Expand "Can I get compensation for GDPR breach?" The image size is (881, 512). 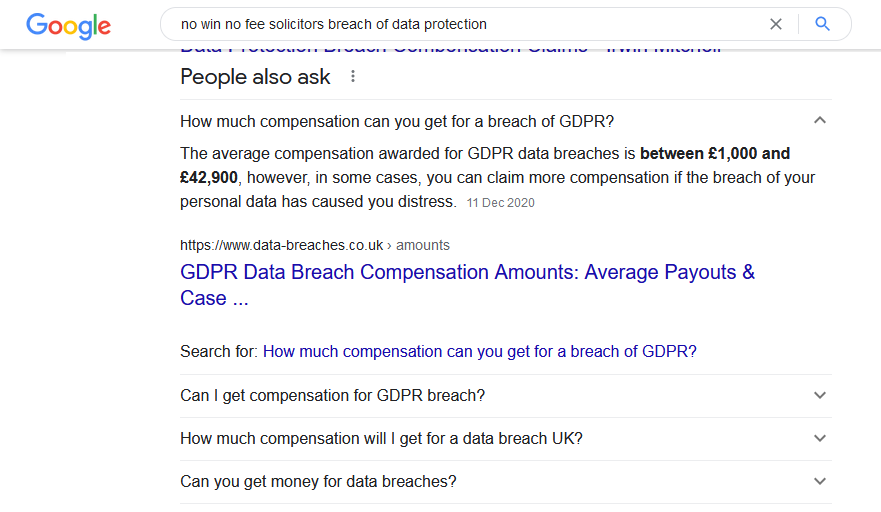(x=505, y=396)
